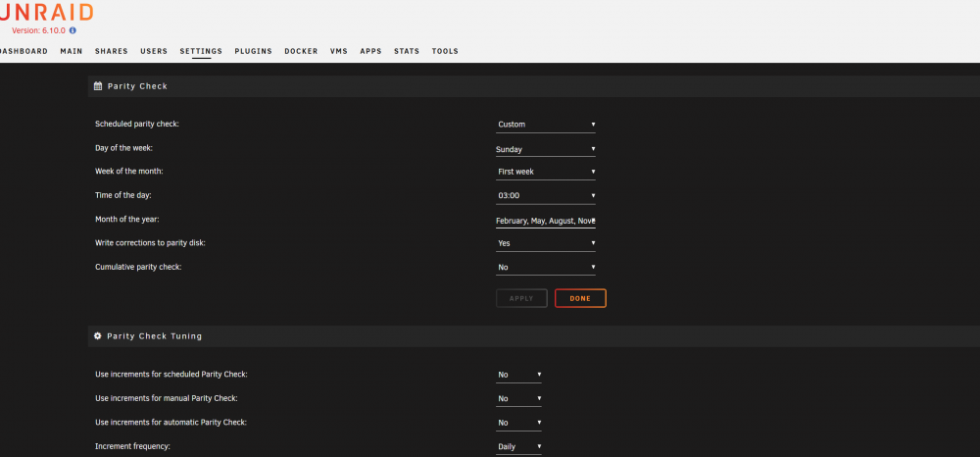Open the Tools menu

[x=445, y=51]
